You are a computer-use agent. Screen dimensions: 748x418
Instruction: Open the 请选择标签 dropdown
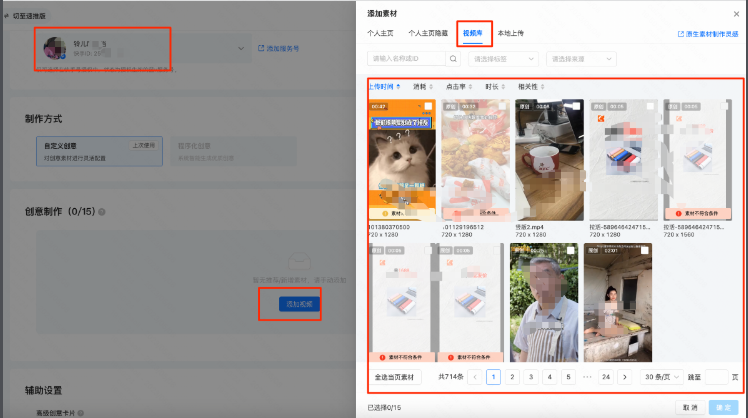tap(503, 59)
